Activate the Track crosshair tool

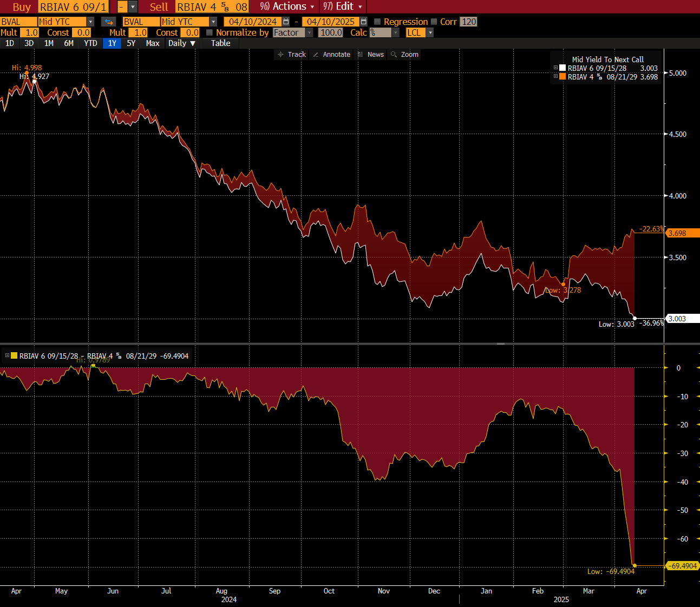292,55
